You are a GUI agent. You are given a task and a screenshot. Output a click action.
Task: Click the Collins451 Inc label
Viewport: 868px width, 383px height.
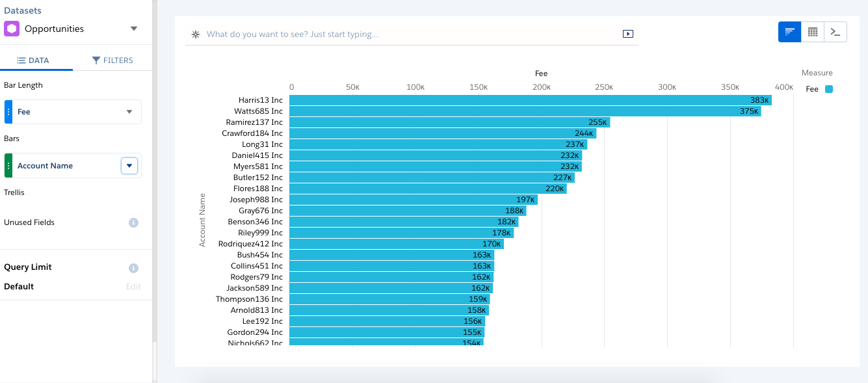pyautogui.click(x=257, y=266)
